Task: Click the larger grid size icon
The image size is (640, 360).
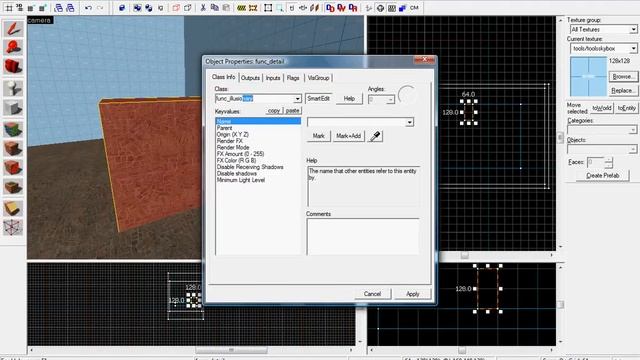Action: [x=42, y=8]
